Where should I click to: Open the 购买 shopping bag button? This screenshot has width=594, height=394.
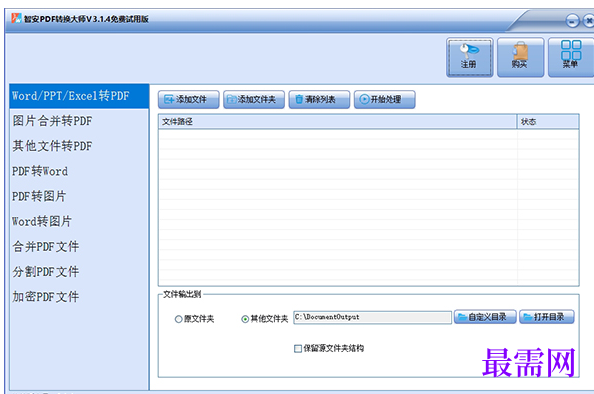pyautogui.click(x=520, y=57)
